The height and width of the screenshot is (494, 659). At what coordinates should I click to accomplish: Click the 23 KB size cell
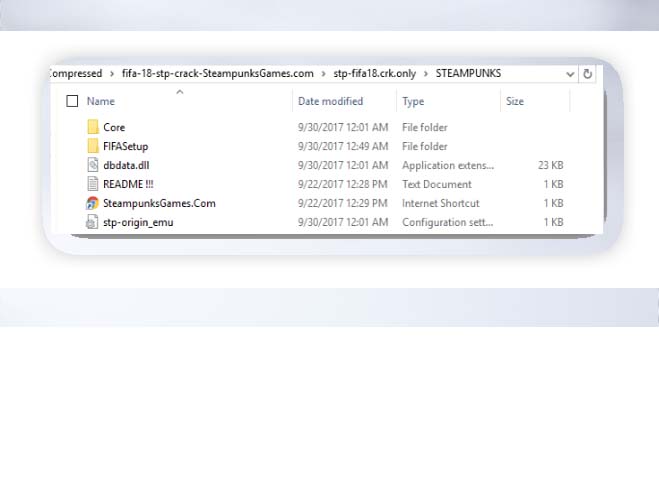pos(551,165)
